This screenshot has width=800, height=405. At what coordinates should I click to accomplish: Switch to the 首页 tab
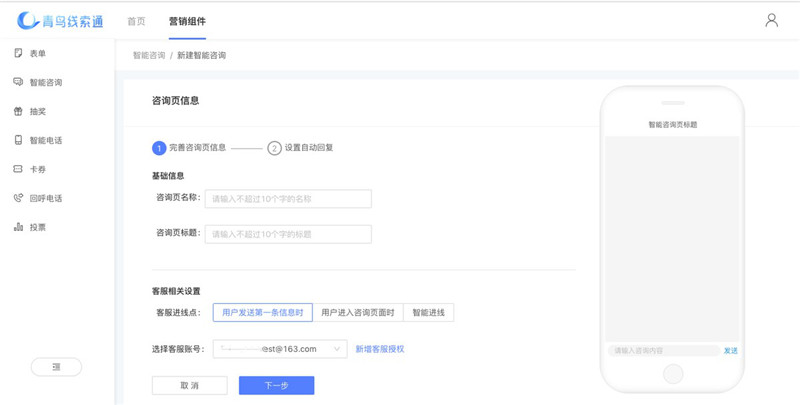click(x=136, y=21)
